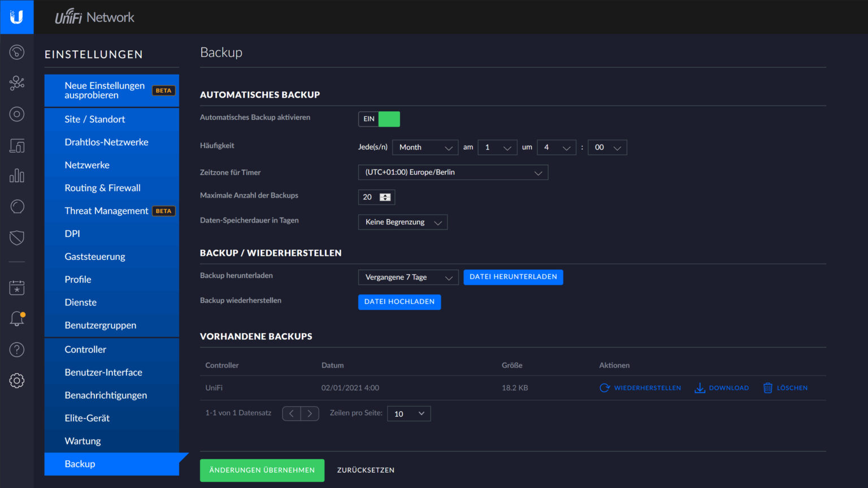Open the events calendar icon
Viewport: 868px width, 488px height.
(x=17, y=288)
